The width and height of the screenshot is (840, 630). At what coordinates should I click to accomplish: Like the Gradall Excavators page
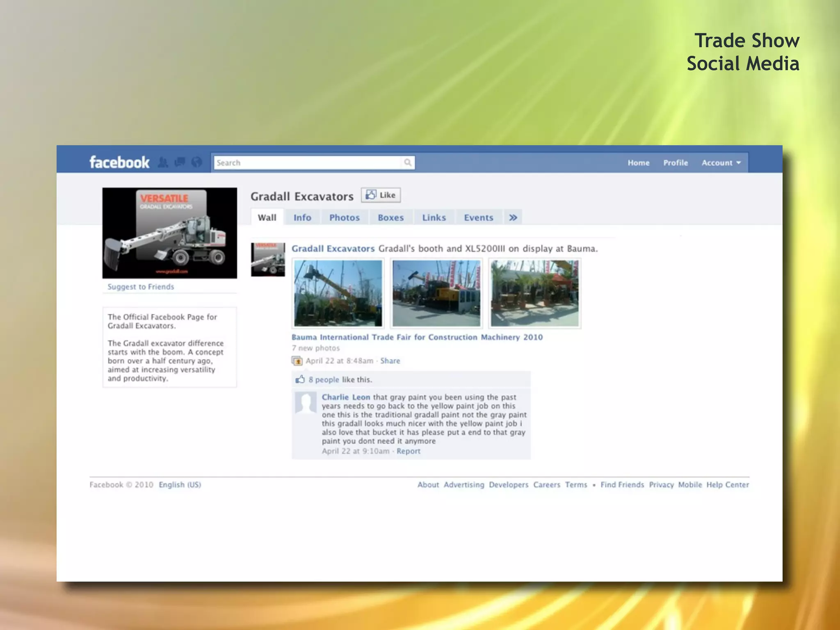pyautogui.click(x=381, y=195)
